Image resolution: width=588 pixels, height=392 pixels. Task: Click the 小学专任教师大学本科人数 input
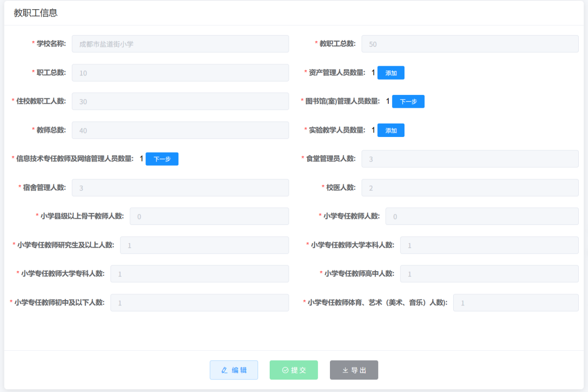(x=489, y=245)
